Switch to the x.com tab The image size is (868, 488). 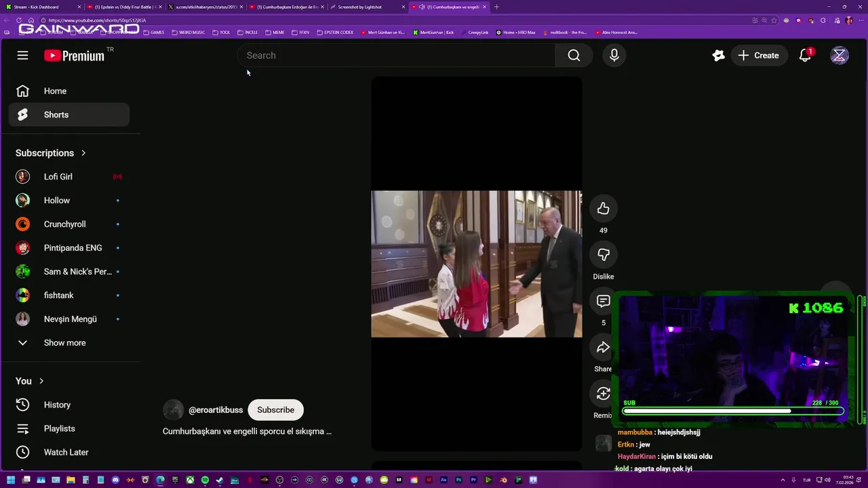click(205, 7)
